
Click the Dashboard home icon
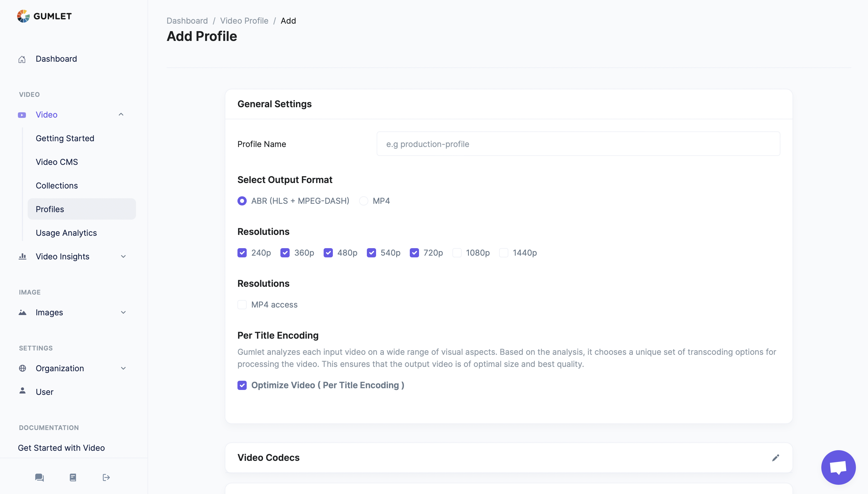[22, 59]
